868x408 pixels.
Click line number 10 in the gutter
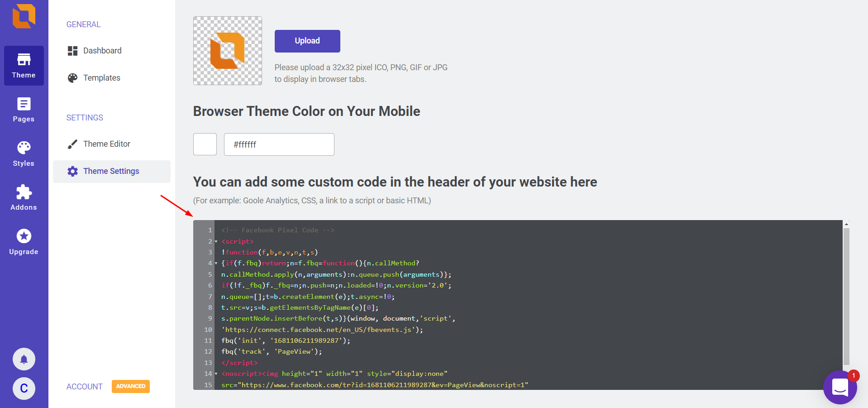click(x=208, y=330)
